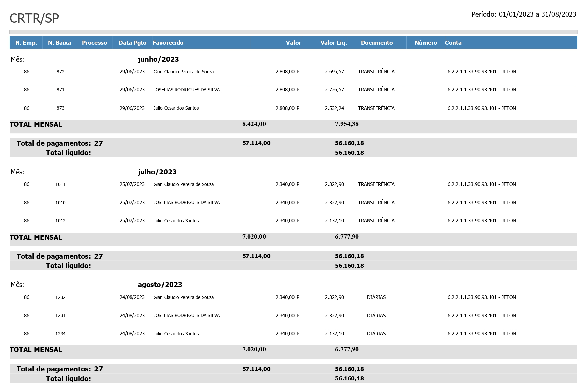Click DIÁRIAS document in baixa 1231 row
This screenshot has width=588, height=390.
coord(376,316)
